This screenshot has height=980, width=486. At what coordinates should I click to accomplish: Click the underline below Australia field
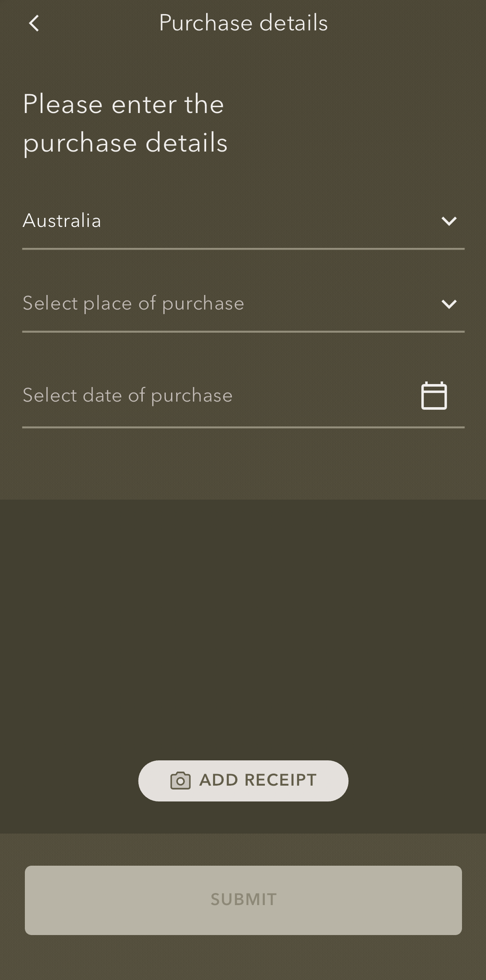(243, 248)
